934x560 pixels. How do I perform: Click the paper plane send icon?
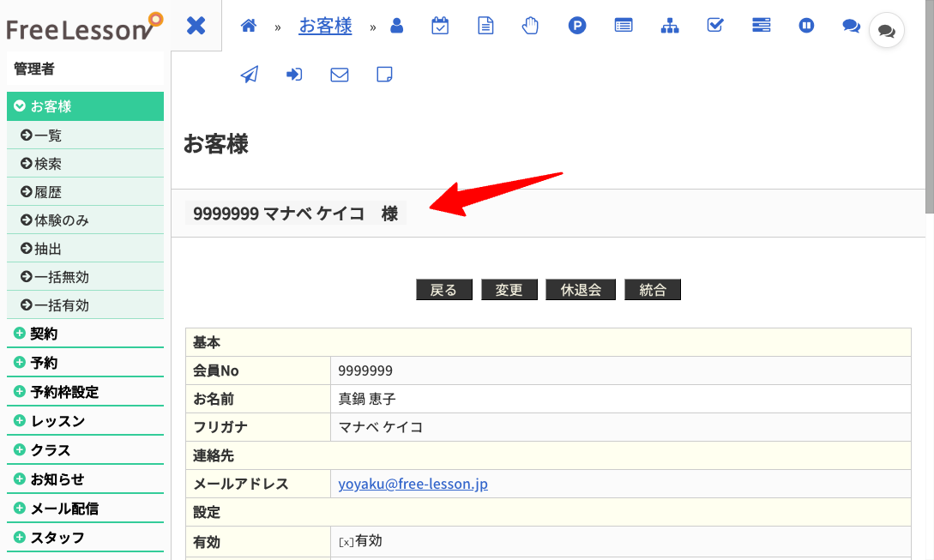250,75
